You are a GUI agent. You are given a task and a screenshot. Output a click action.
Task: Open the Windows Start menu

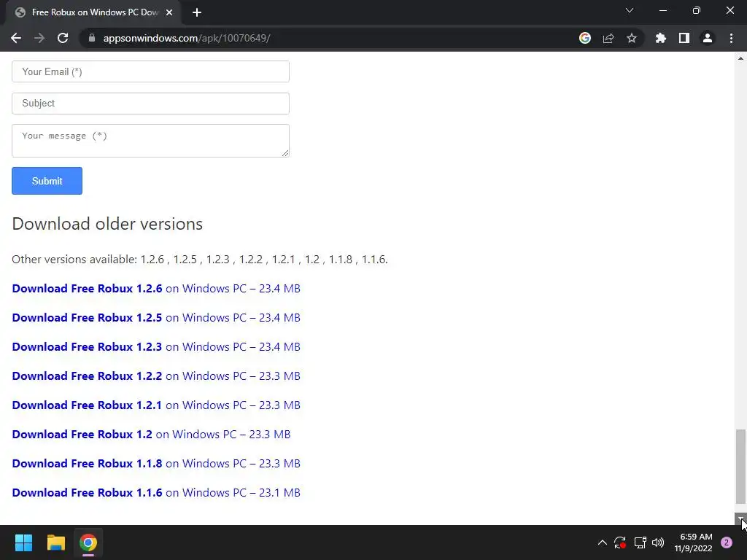tap(23, 542)
